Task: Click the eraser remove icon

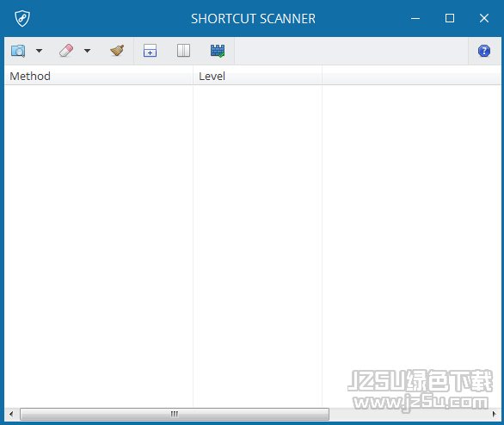Action: coord(66,51)
